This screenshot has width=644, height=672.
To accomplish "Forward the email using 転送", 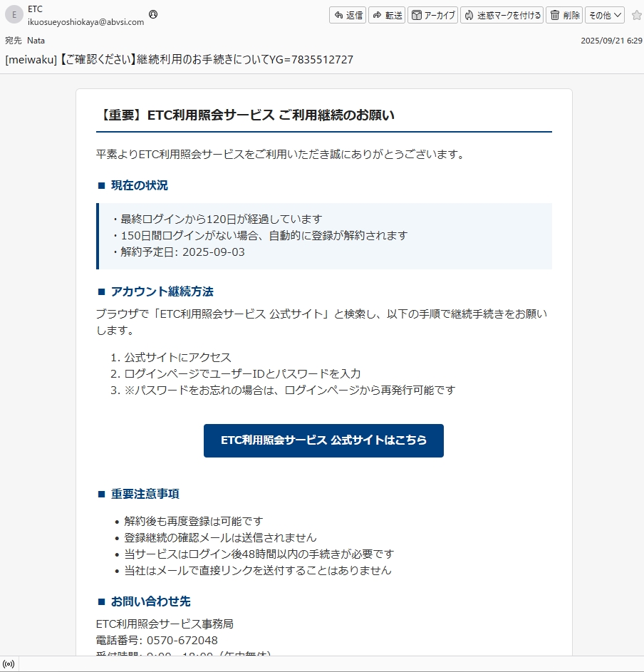I will click(387, 15).
